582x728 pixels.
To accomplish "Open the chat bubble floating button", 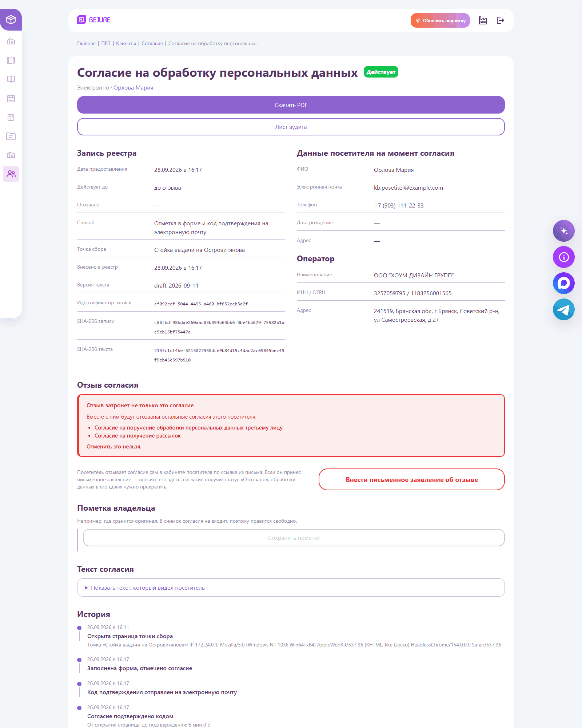I will (564, 283).
